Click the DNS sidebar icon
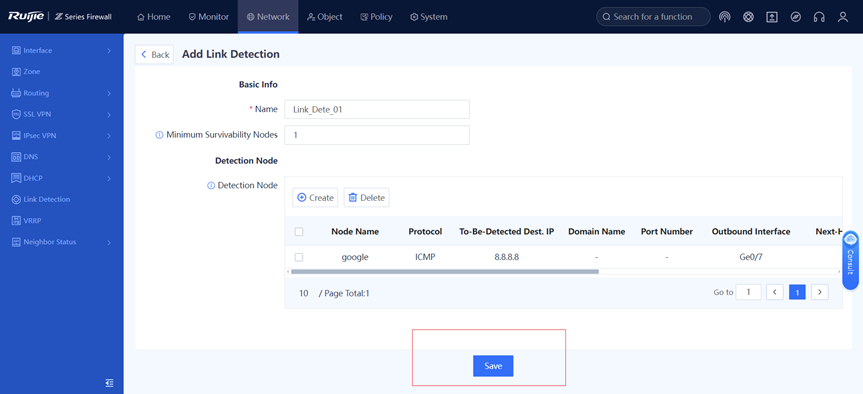The width and height of the screenshot is (863, 394). 16,157
